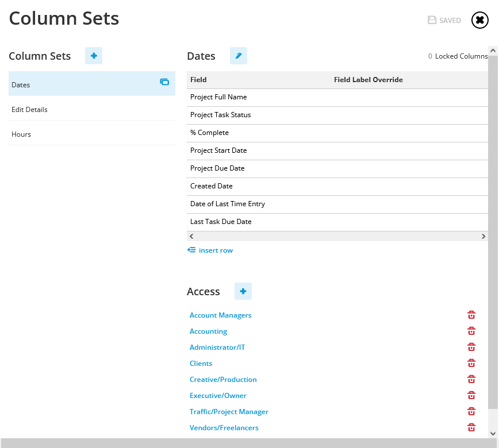Click the table's right scroll arrow
This screenshot has height=448, width=499.
point(483,236)
